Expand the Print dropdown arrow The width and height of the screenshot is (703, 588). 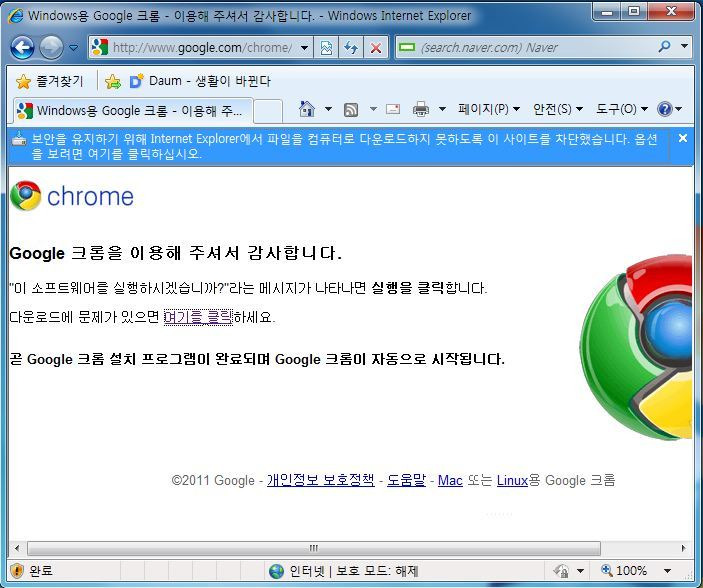[442, 109]
